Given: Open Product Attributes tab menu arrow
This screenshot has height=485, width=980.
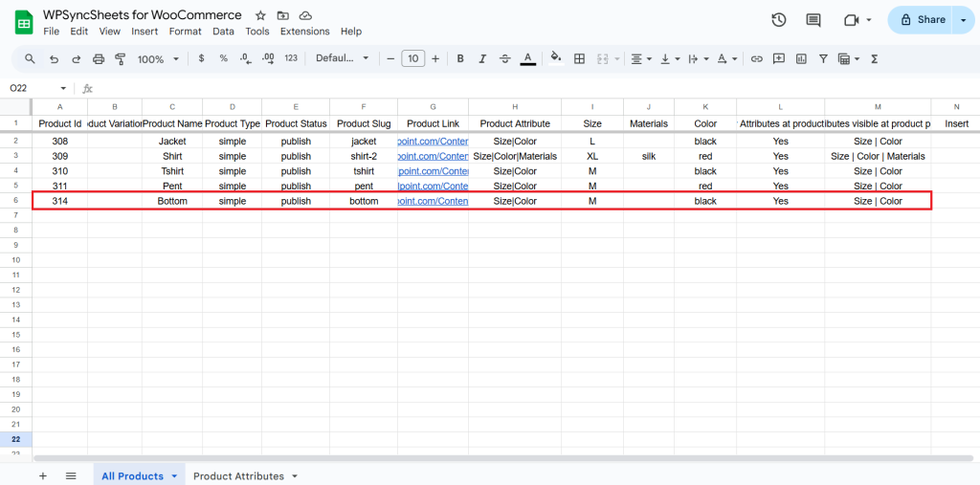Looking at the screenshot, I should click(295, 476).
